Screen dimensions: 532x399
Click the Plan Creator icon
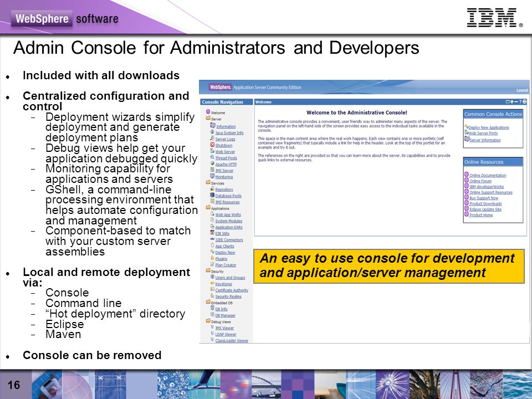(x=212, y=264)
